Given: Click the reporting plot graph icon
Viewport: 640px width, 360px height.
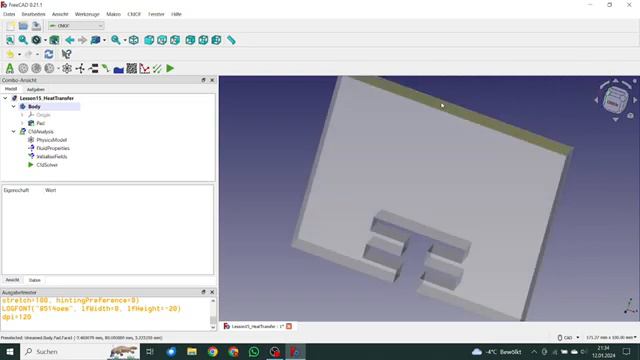Looking at the screenshot, I should point(144,69).
